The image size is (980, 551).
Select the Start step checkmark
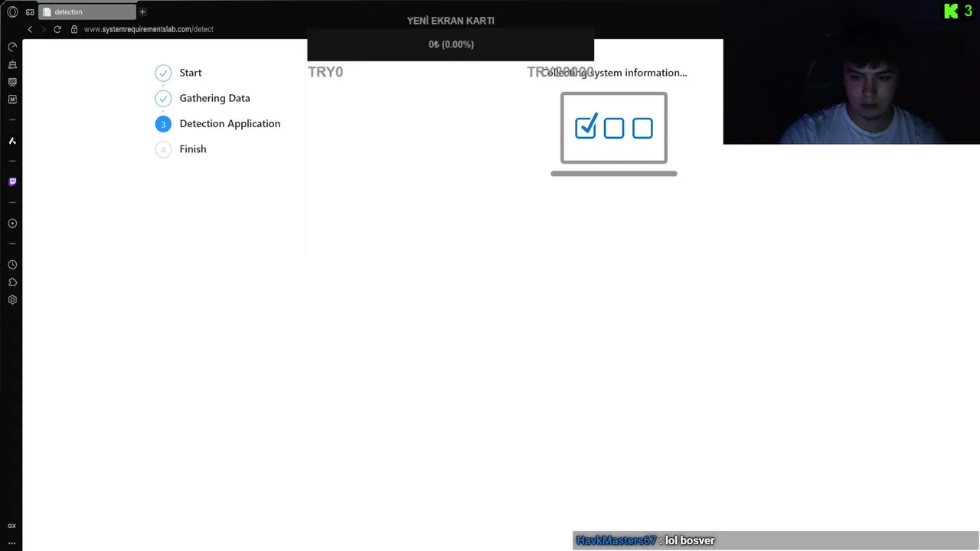tap(163, 73)
